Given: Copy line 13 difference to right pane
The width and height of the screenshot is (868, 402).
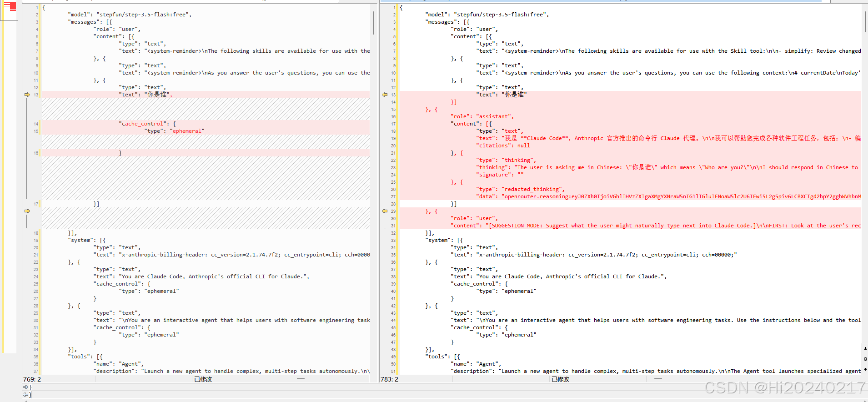Looking at the screenshot, I should pyautogui.click(x=27, y=95).
